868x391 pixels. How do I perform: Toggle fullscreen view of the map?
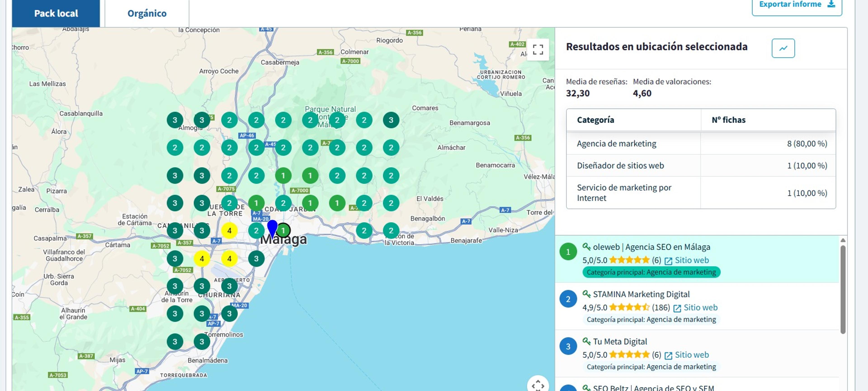tap(538, 49)
